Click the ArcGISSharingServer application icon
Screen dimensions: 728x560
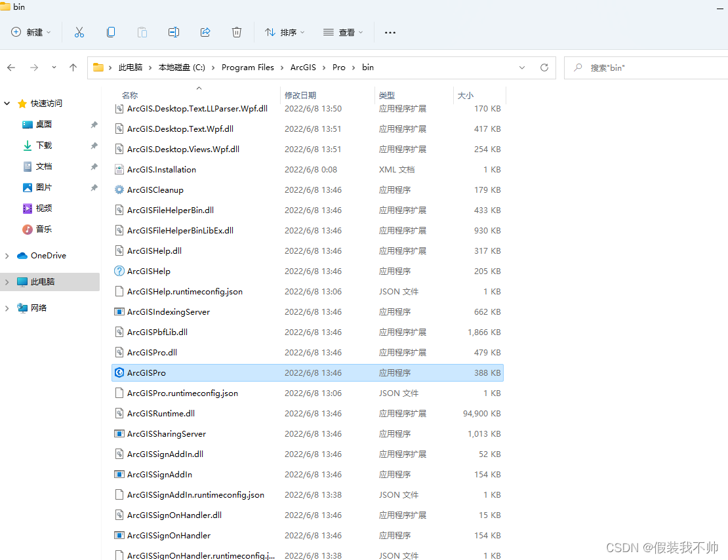[x=119, y=433]
